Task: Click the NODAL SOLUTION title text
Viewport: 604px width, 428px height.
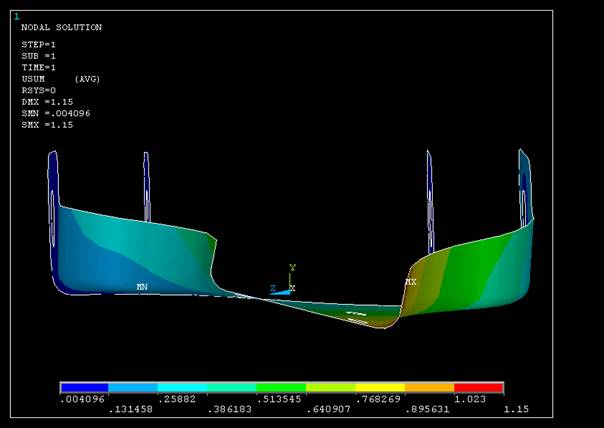Action: pyautogui.click(x=62, y=27)
